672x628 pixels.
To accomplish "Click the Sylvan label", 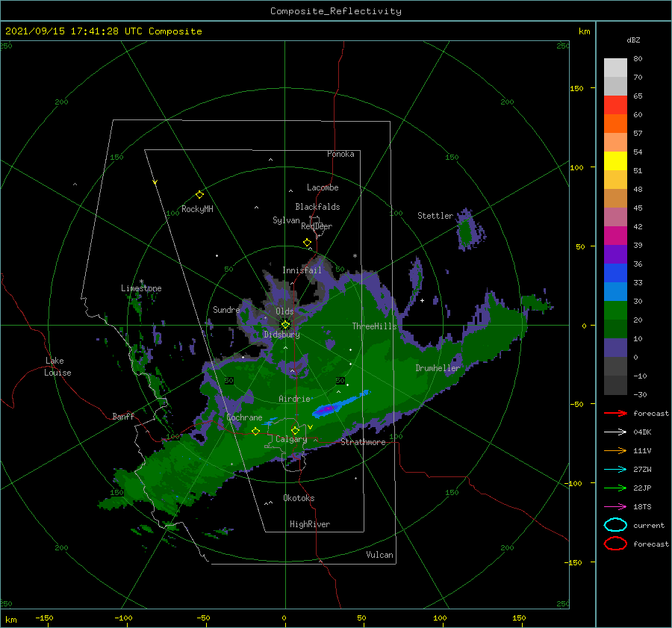I will [286, 220].
